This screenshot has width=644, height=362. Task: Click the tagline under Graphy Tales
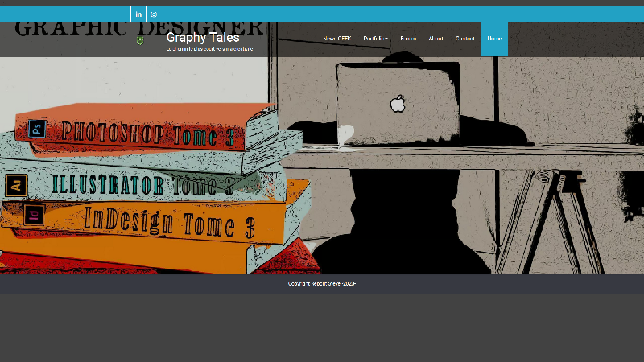[209, 49]
